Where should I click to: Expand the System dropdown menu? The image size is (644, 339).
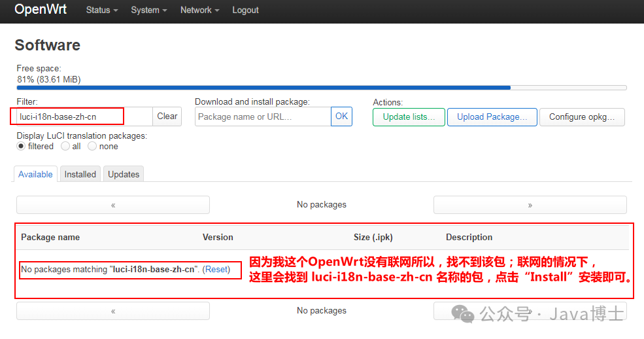tap(148, 10)
